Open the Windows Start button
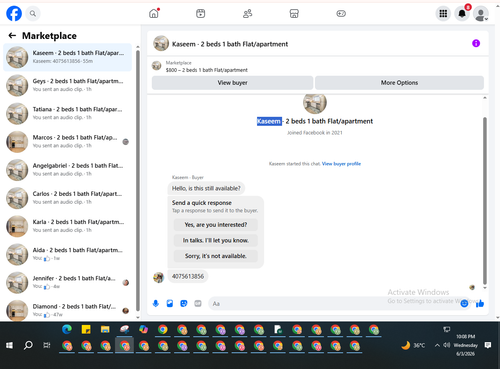Viewport: 500px width, 369px height. point(9,345)
